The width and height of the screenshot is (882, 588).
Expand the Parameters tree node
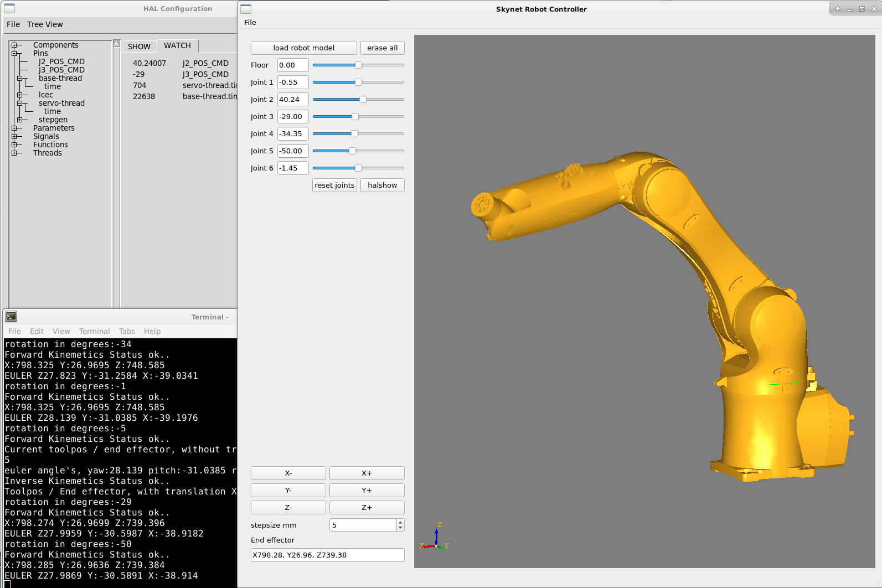[x=14, y=128]
